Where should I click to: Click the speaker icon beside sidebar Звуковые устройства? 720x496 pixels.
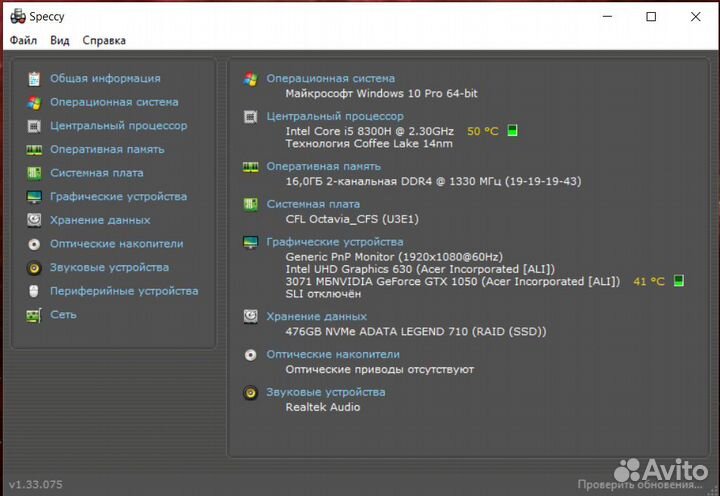[x=34, y=268]
